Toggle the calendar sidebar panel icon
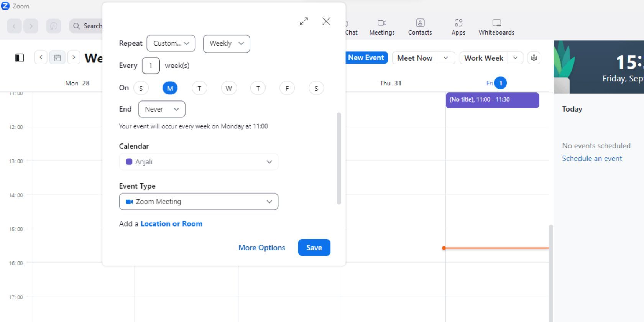 click(x=20, y=58)
